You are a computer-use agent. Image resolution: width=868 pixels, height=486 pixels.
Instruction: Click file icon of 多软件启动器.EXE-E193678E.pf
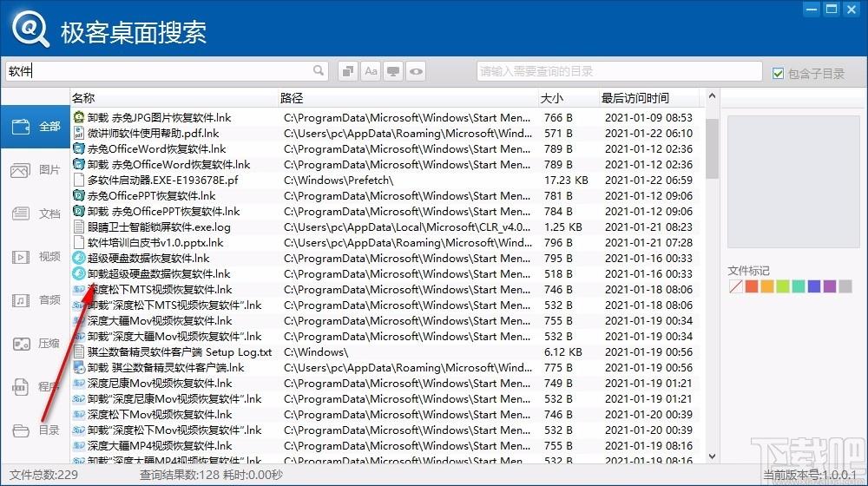[79, 180]
